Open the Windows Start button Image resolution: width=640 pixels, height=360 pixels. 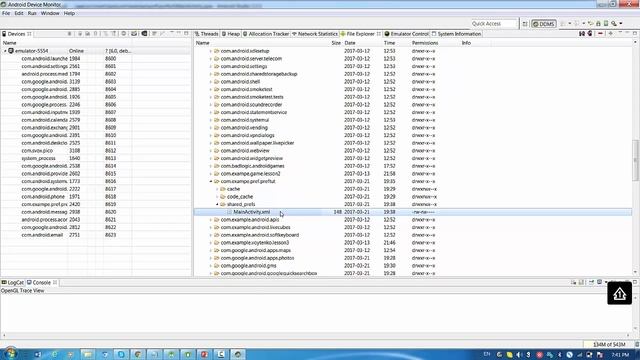pyautogui.click(x=10, y=354)
